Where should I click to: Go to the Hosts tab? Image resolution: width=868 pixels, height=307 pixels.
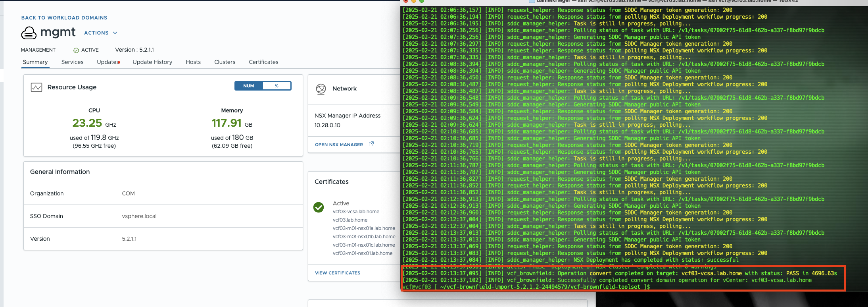point(193,62)
